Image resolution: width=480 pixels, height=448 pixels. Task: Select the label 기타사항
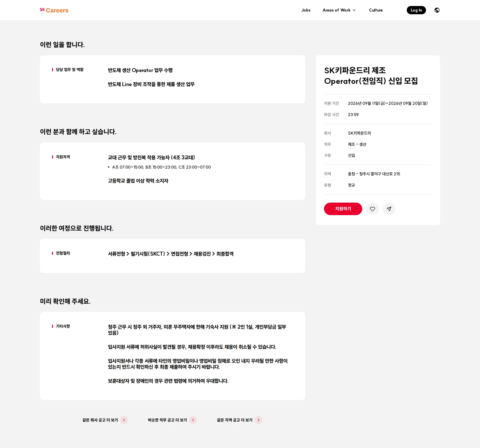(x=63, y=326)
